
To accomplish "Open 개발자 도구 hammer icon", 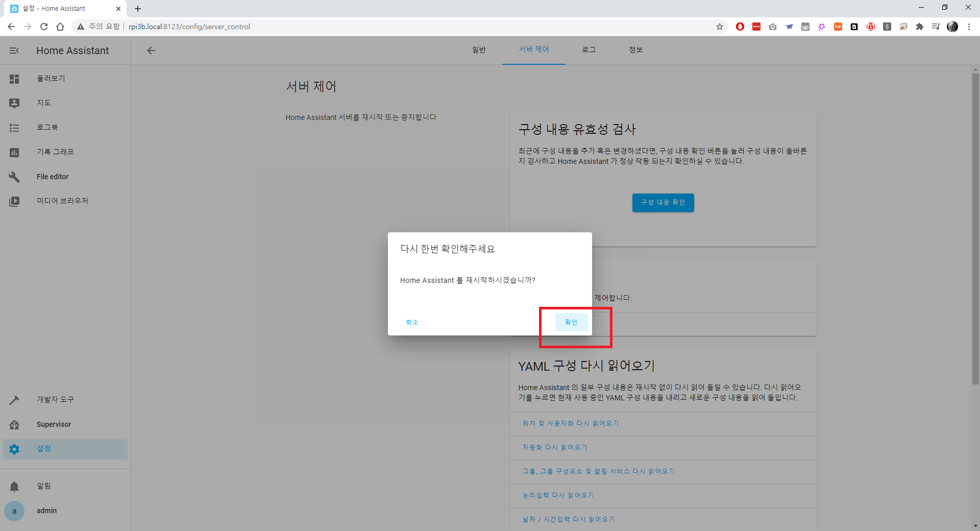I will coord(14,400).
